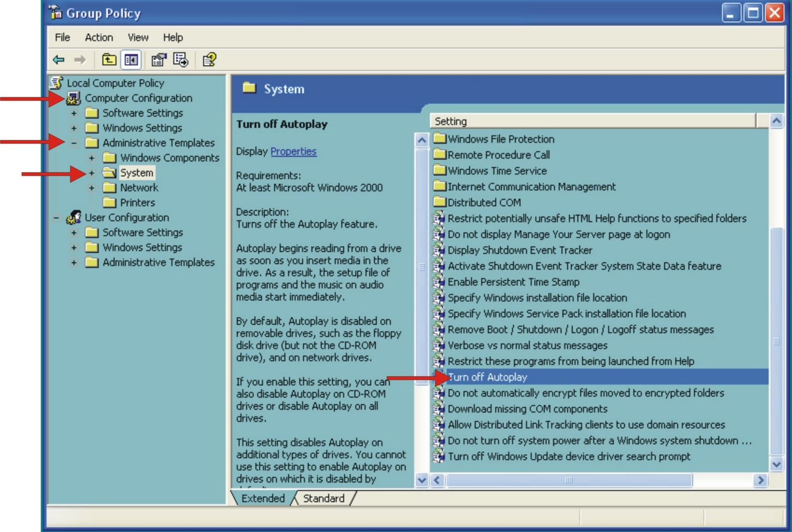This screenshot has width=792, height=532.
Task: Click the policy icon beside Display Shutdown Event Tracker
Action: tap(439, 250)
